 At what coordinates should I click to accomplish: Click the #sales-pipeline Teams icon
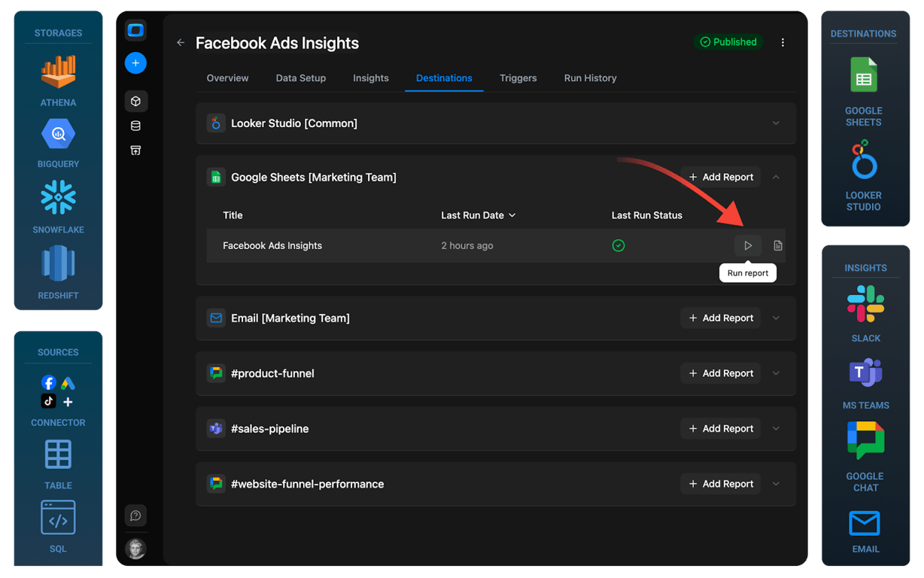216,429
